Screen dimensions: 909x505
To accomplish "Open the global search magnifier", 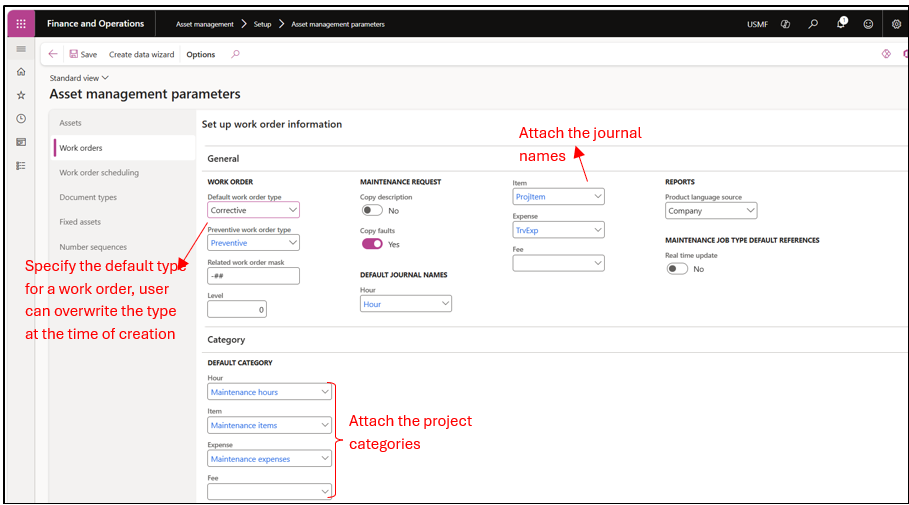I will click(x=813, y=24).
